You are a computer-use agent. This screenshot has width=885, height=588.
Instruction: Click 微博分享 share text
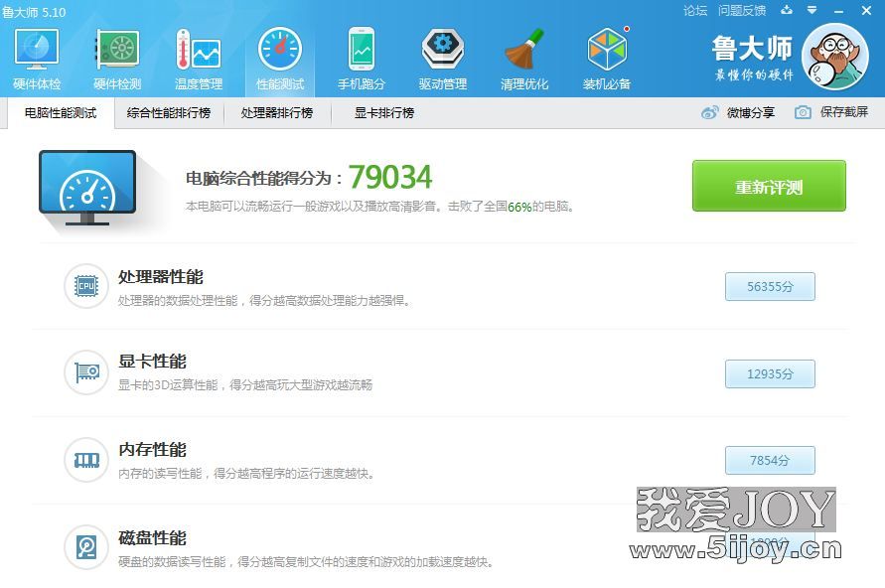[751, 113]
